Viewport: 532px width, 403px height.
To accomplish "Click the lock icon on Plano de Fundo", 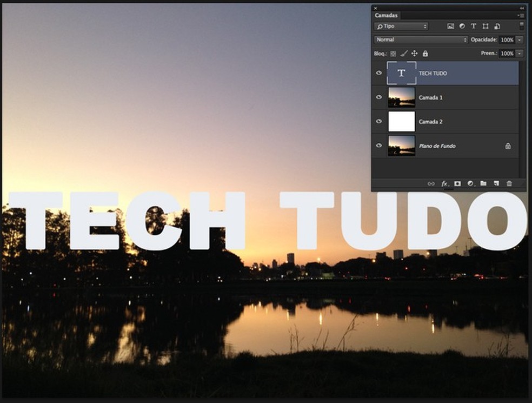I will click(x=508, y=146).
